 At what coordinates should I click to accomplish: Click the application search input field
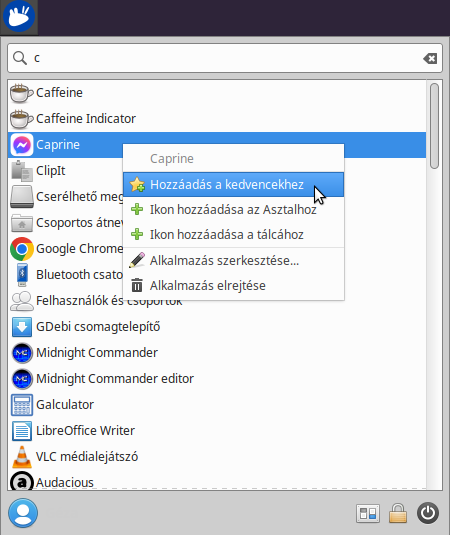click(225, 58)
